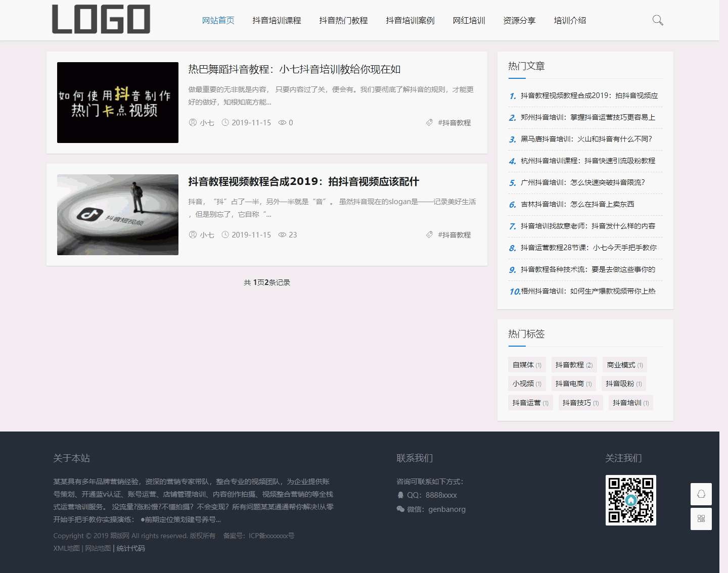Screen dimensions: 728x573
Task: Click eye views icon showing 0
Action: pyautogui.click(x=282, y=123)
